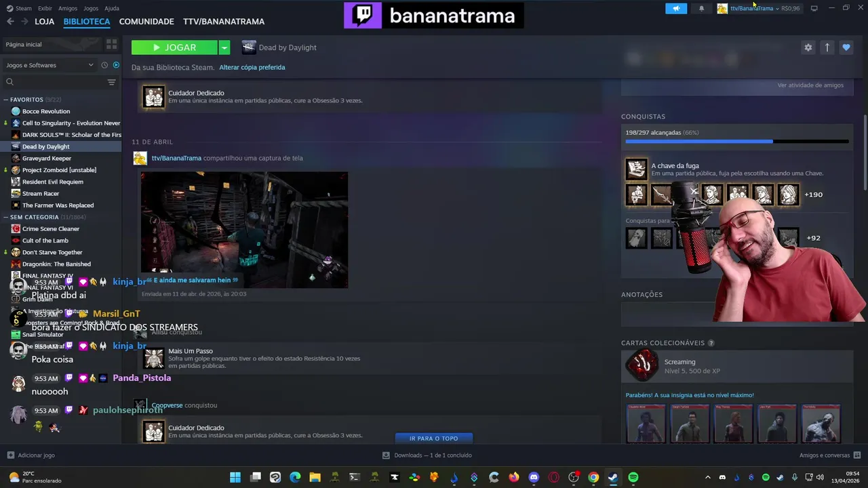
Task: Click the Mais Um Passo achievement icon
Action: click(x=154, y=359)
